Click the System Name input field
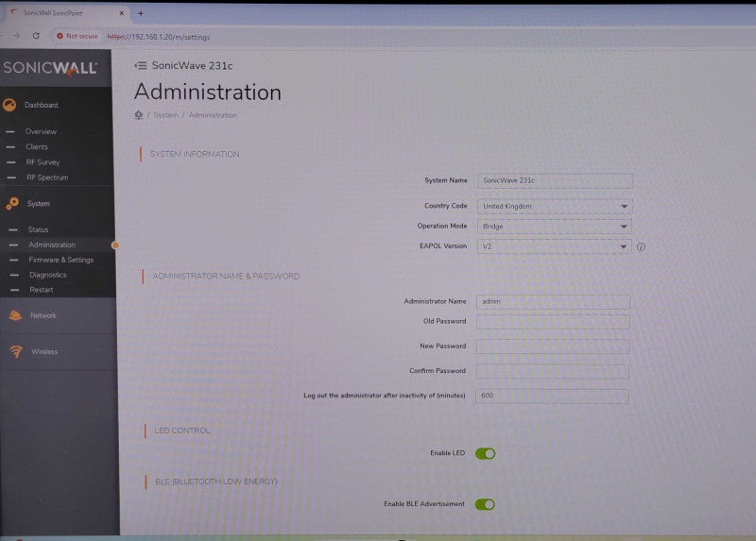 click(x=555, y=180)
